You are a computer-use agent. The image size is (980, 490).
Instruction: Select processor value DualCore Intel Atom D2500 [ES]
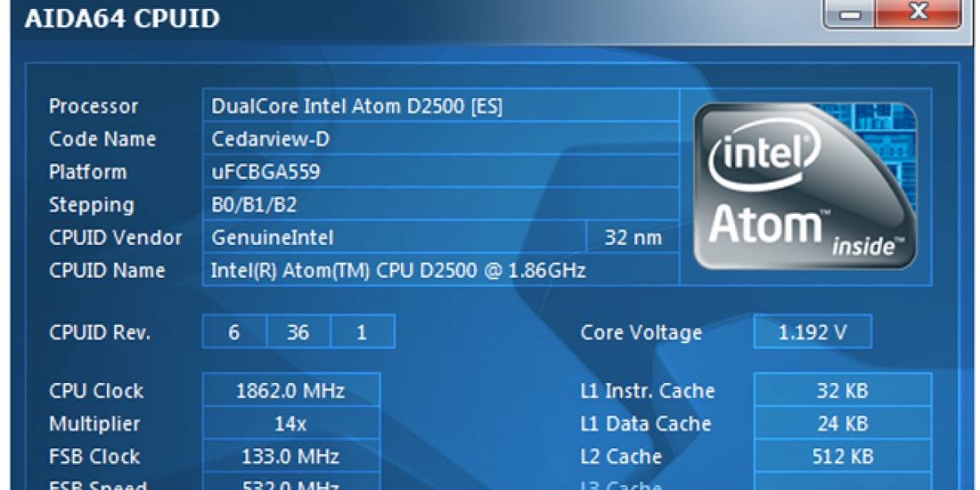(441, 106)
